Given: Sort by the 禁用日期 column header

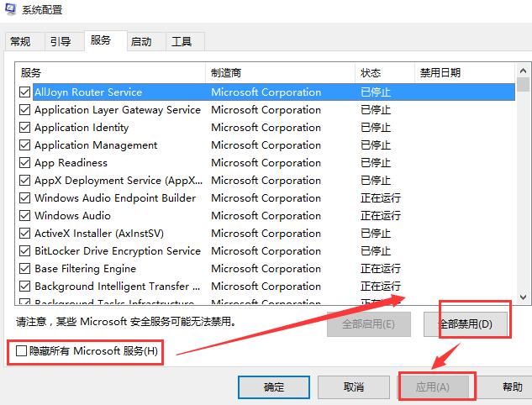Looking at the screenshot, I should pos(465,72).
